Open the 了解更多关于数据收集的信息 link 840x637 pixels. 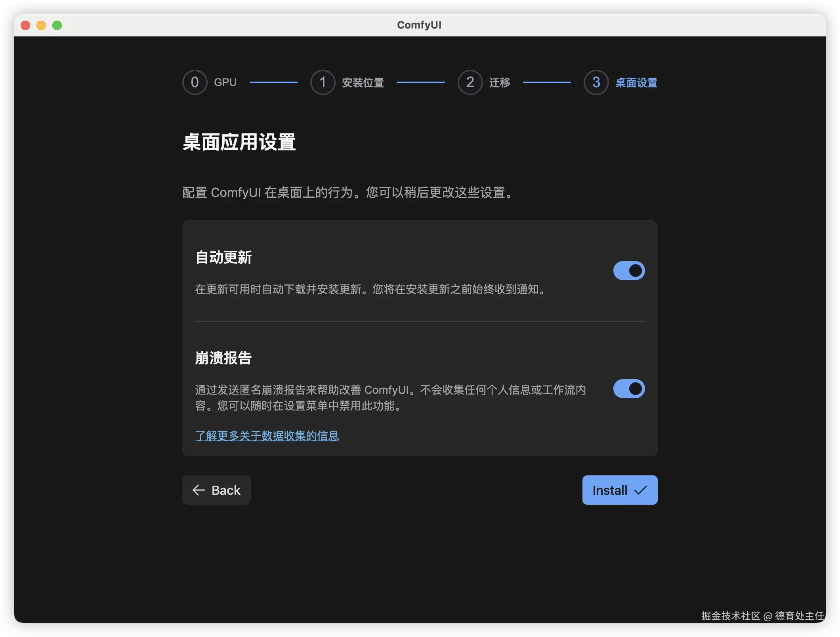coord(267,436)
